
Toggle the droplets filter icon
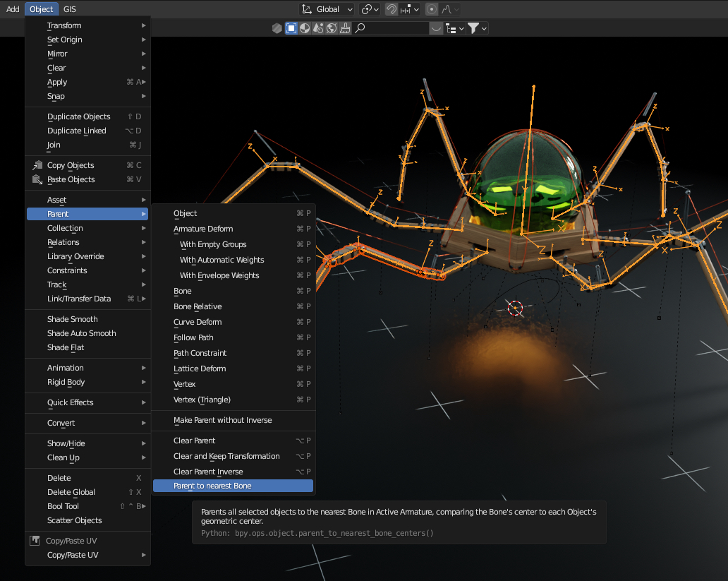click(x=318, y=28)
